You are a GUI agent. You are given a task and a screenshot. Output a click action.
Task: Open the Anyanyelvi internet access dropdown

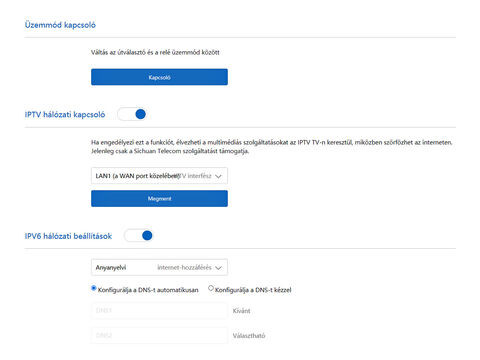pos(159,267)
